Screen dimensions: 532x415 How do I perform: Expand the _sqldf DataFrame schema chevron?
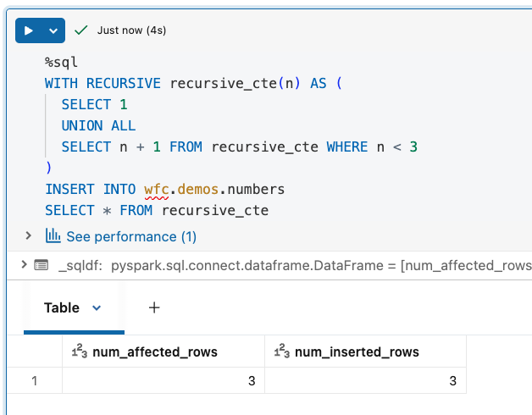[23, 266]
